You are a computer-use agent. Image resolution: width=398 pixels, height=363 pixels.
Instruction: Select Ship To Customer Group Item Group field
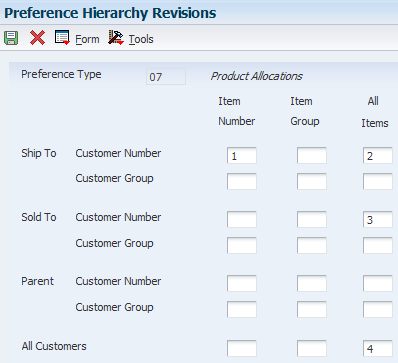(312, 181)
